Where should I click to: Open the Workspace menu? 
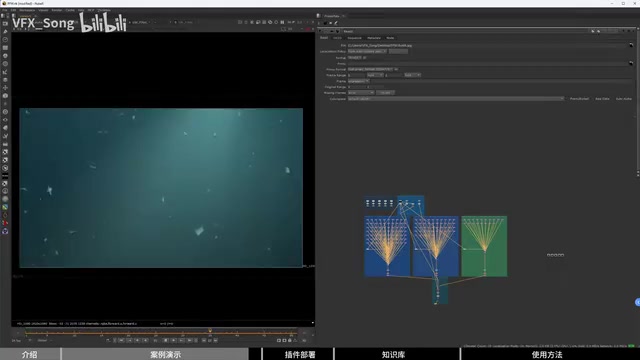[x=27, y=10]
